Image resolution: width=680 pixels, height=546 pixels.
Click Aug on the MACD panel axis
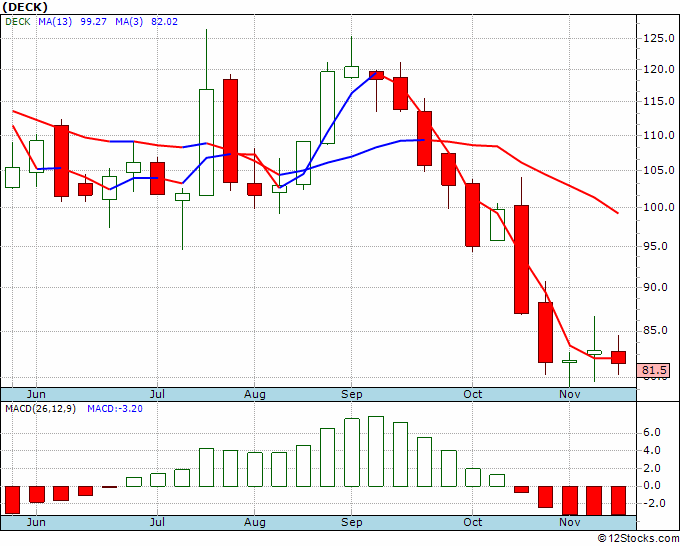click(x=255, y=522)
